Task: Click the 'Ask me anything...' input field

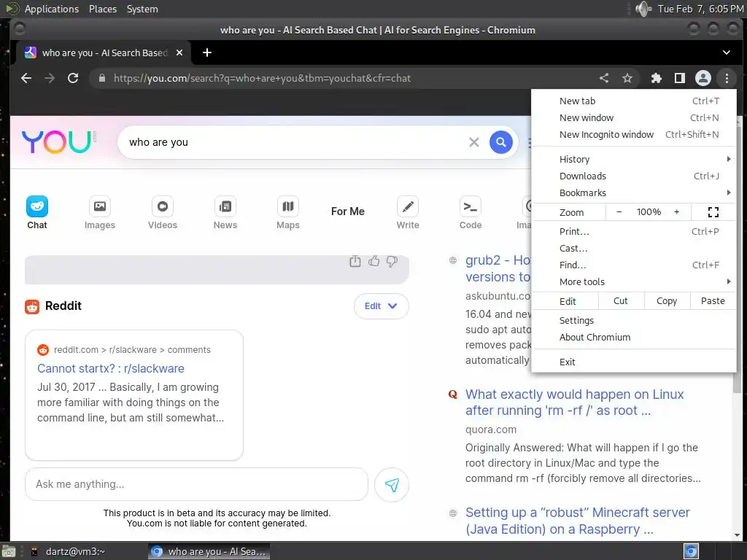Action: point(196,484)
